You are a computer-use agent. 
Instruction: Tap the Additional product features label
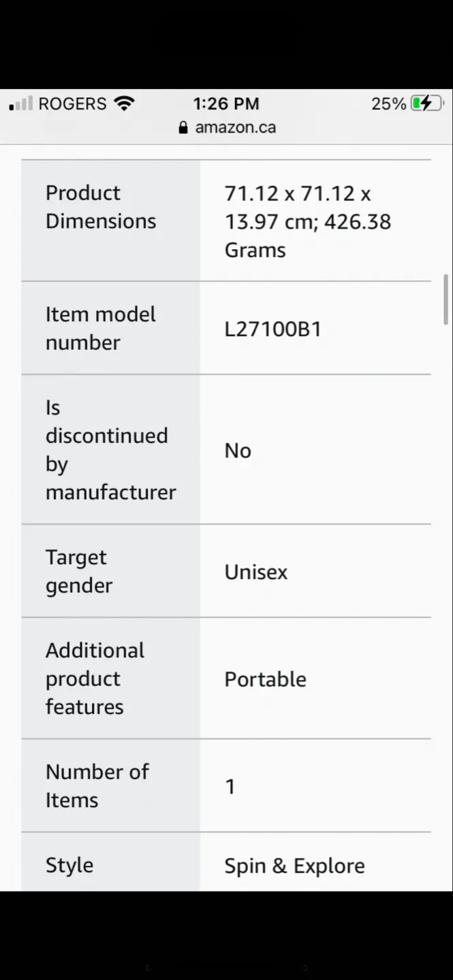coord(95,679)
